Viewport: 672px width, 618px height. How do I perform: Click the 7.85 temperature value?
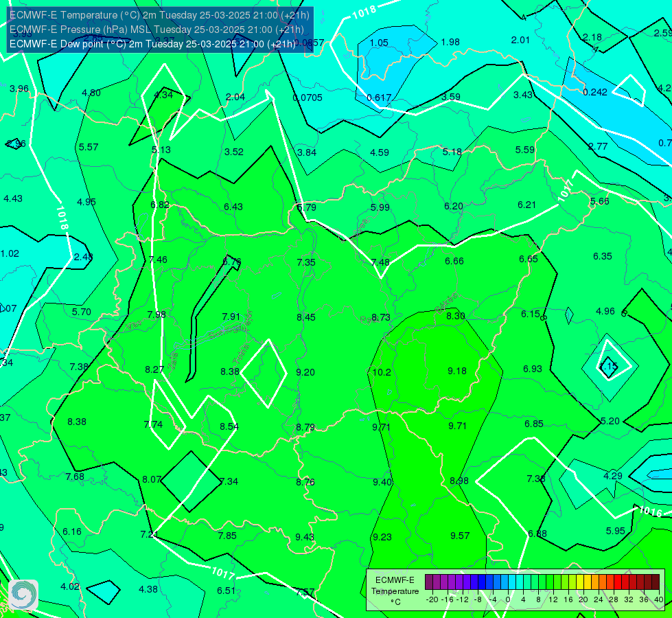227,536
